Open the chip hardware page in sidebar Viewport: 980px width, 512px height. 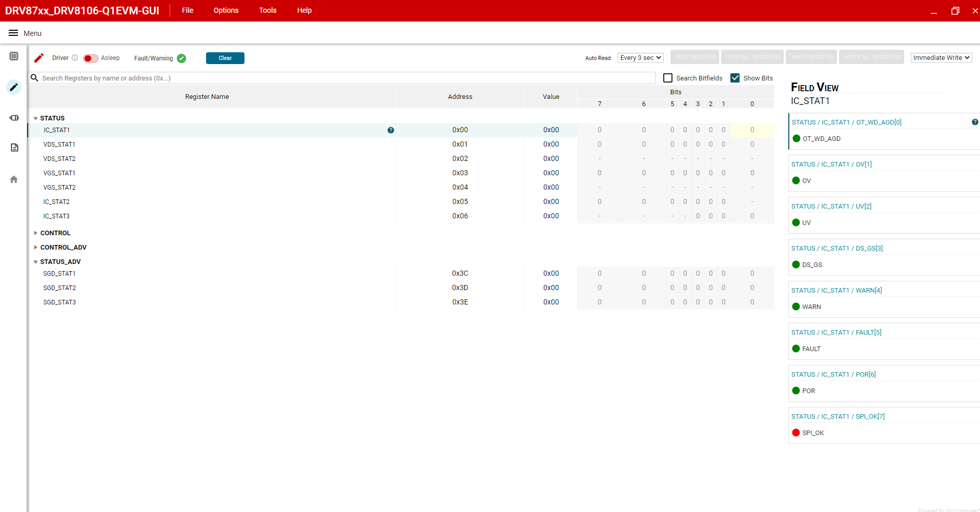click(14, 56)
